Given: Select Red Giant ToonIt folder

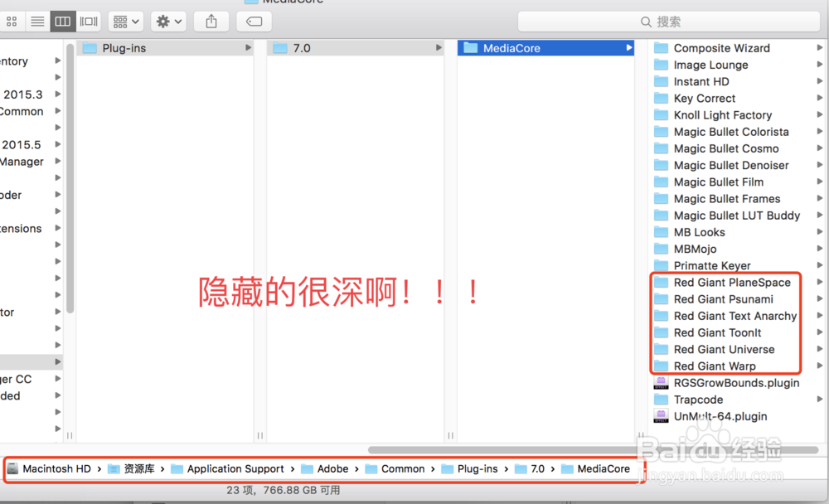Looking at the screenshot, I should point(738,332).
